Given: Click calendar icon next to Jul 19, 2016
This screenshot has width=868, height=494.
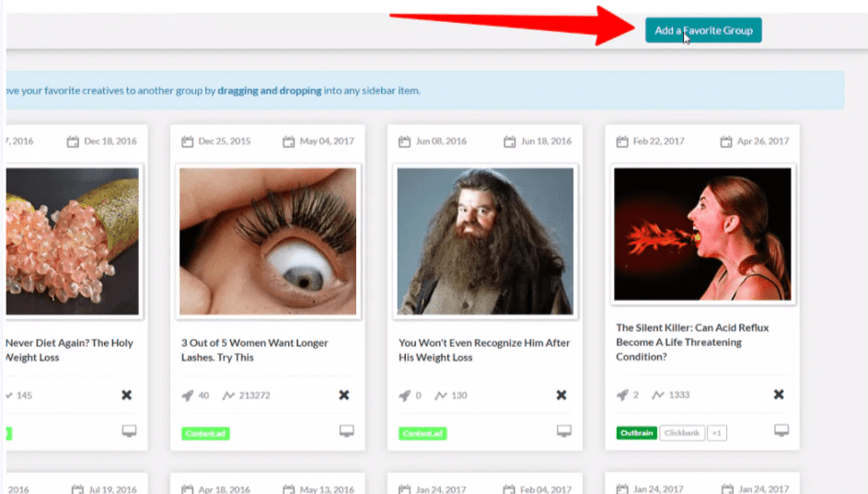Looking at the screenshot, I should coord(77,489).
